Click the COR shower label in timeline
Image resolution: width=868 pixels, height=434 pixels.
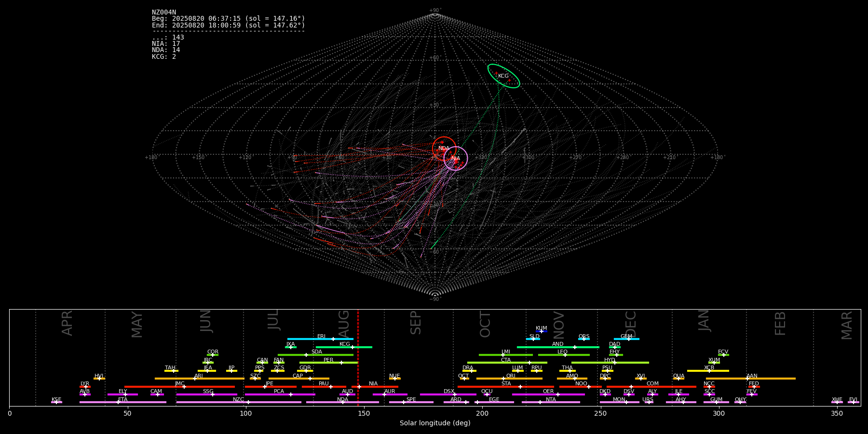click(x=213, y=352)
